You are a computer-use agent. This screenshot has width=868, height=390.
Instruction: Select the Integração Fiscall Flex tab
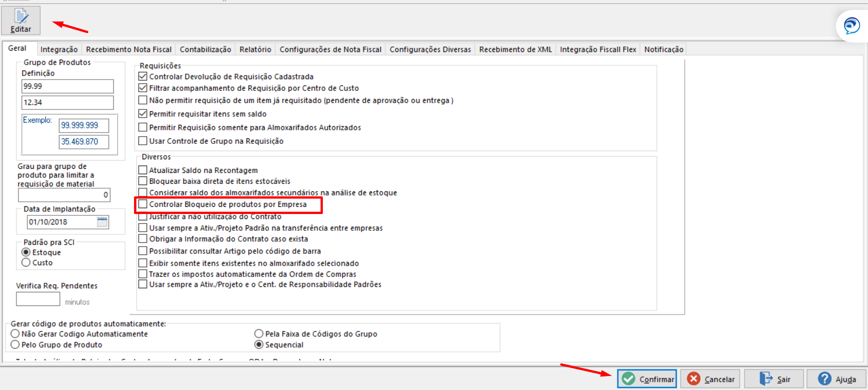(x=598, y=49)
